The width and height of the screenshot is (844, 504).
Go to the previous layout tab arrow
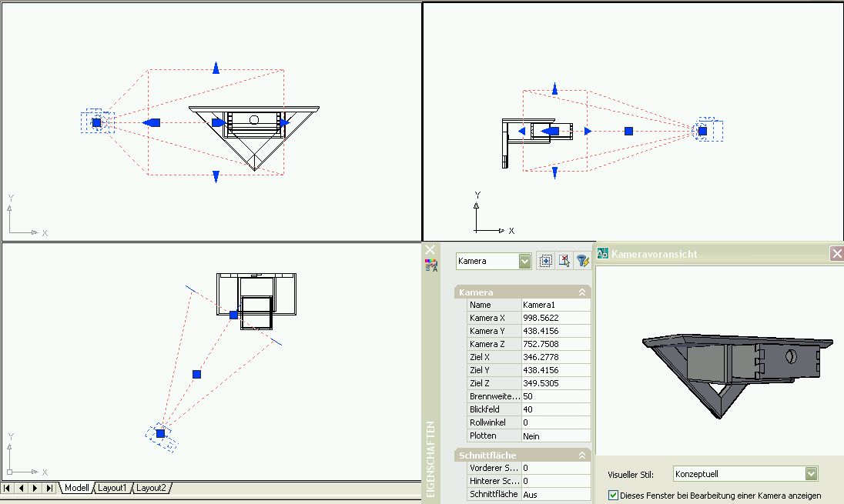21,488
